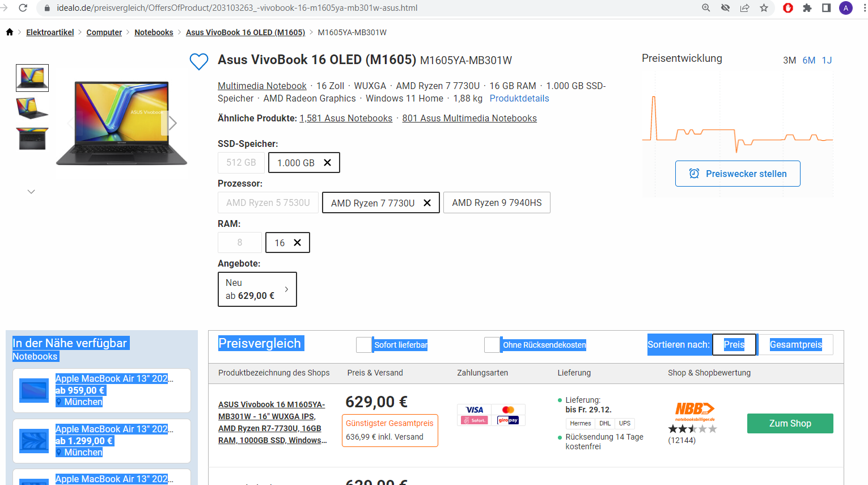Screen dimensions: 868x485
Task: Select the AMD Ryzen 5 7530U processor
Action: (x=268, y=203)
